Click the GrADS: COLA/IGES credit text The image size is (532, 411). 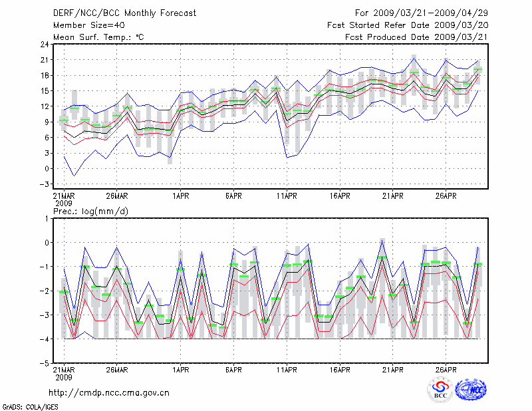pos(30,406)
